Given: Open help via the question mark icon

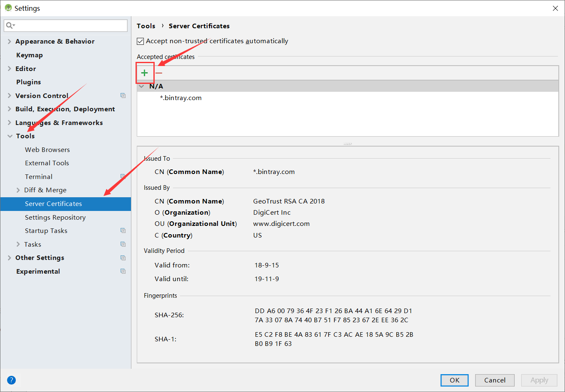Looking at the screenshot, I should pyautogui.click(x=11, y=380).
